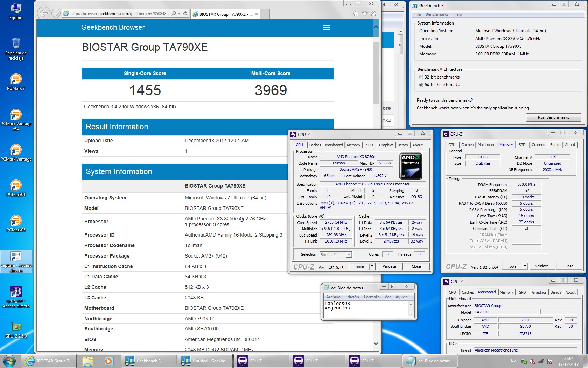The image size is (588, 368).
Task: Open the File menu in Geekbench 3
Action: point(418,14)
